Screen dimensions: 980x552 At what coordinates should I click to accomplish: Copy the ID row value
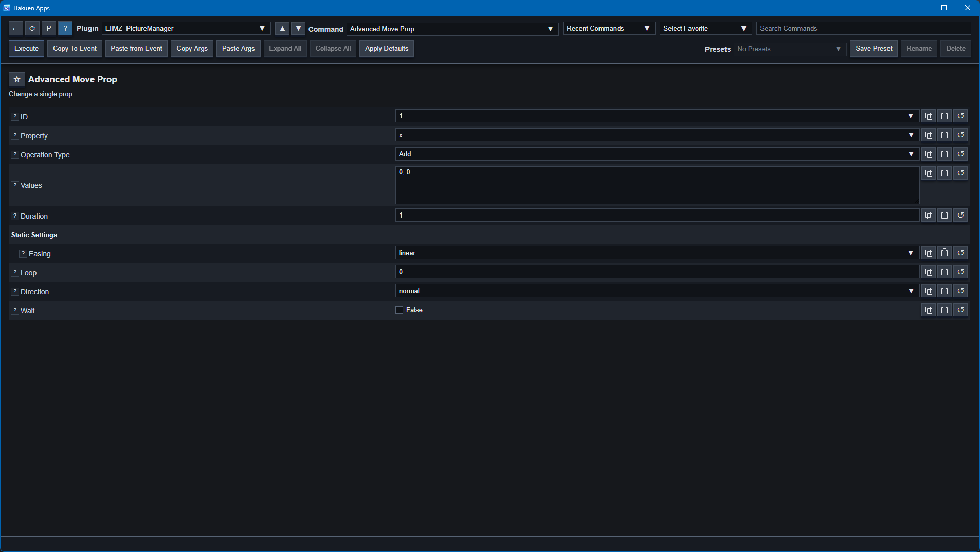pyautogui.click(x=929, y=116)
